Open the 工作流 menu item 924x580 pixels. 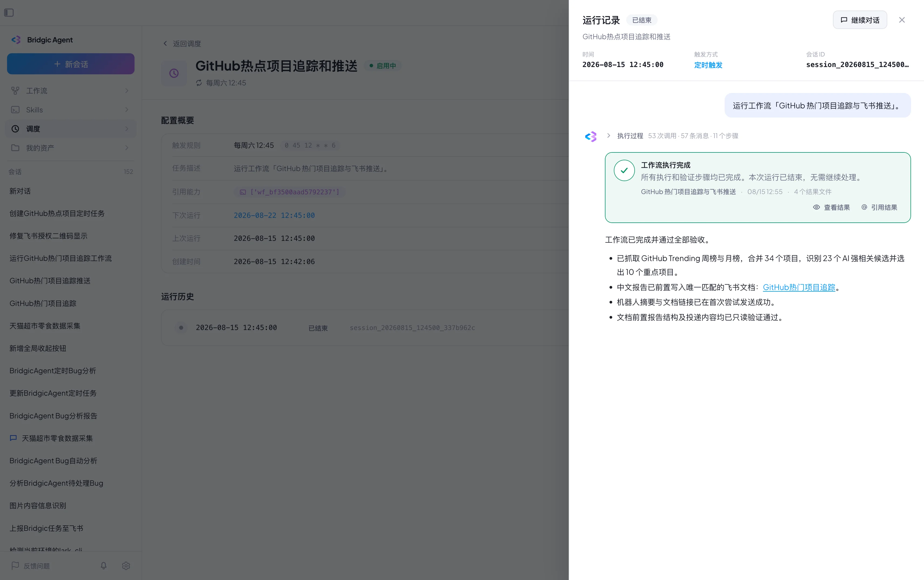[71, 91]
